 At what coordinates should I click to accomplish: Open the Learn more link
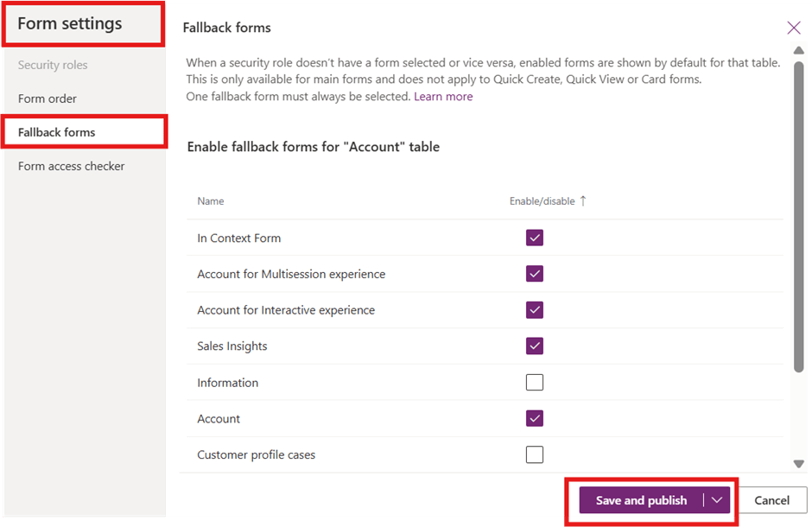(443, 97)
